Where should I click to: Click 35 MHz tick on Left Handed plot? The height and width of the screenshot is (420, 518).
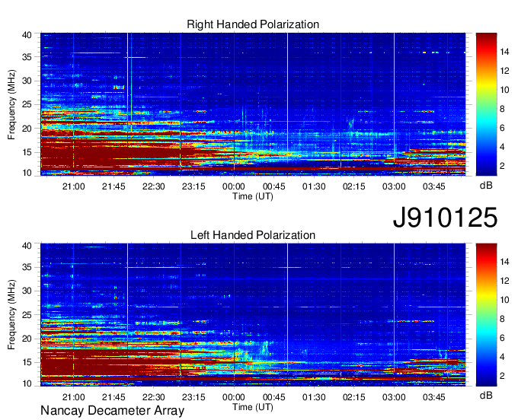(x=27, y=267)
